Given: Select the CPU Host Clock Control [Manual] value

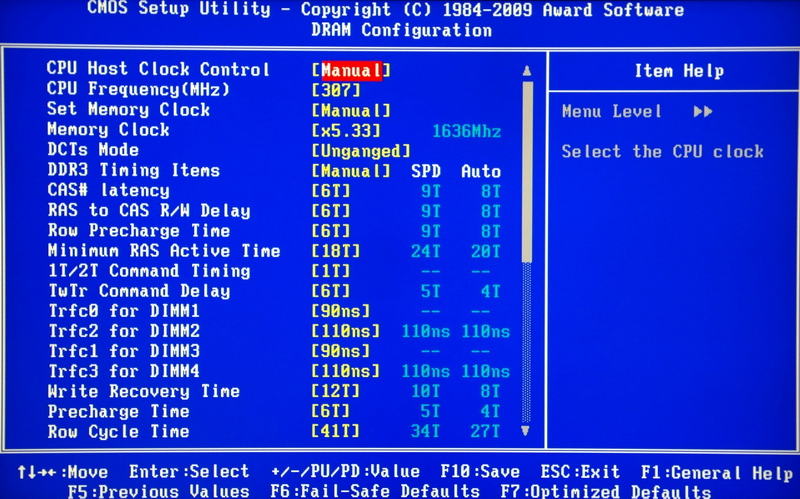Looking at the screenshot, I should coord(351,70).
